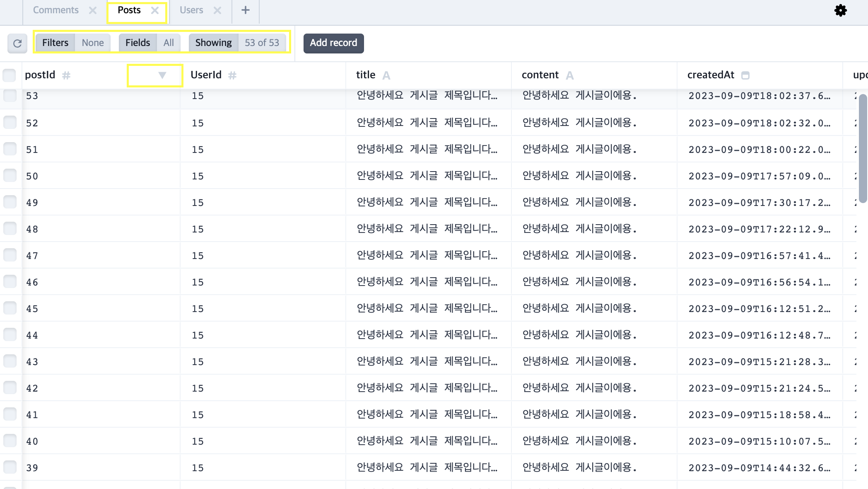Close the Comments tab with X icon
Viewport: 868px width, 489px height.
coord(93,10)
